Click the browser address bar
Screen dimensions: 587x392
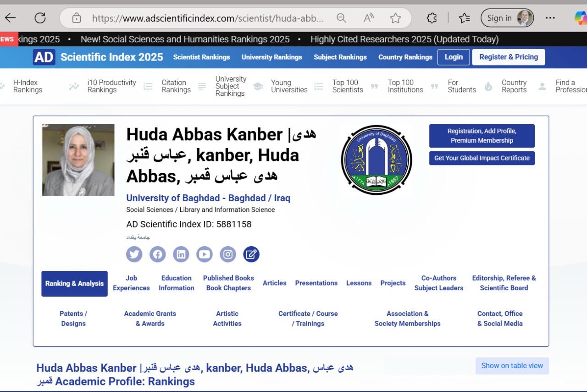[x=207, y=18]
